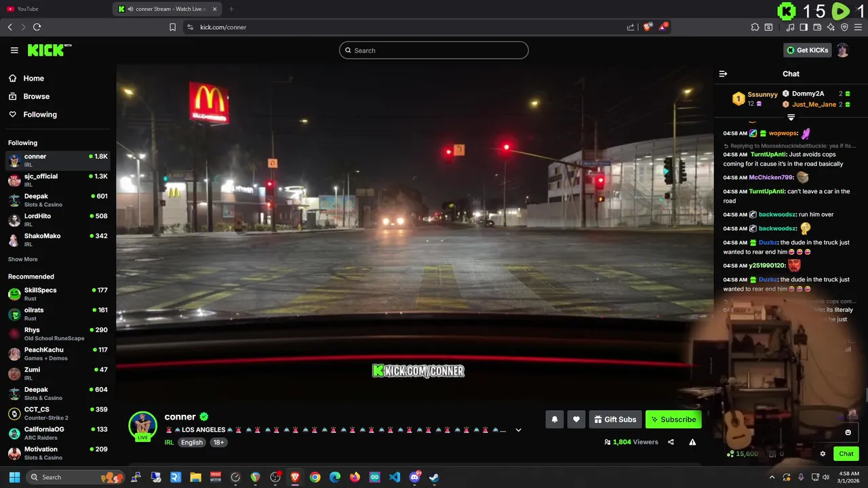Screen dimensions: 868x488
Task: Open browser main hamburger menu
Action: tap(858, 27)
